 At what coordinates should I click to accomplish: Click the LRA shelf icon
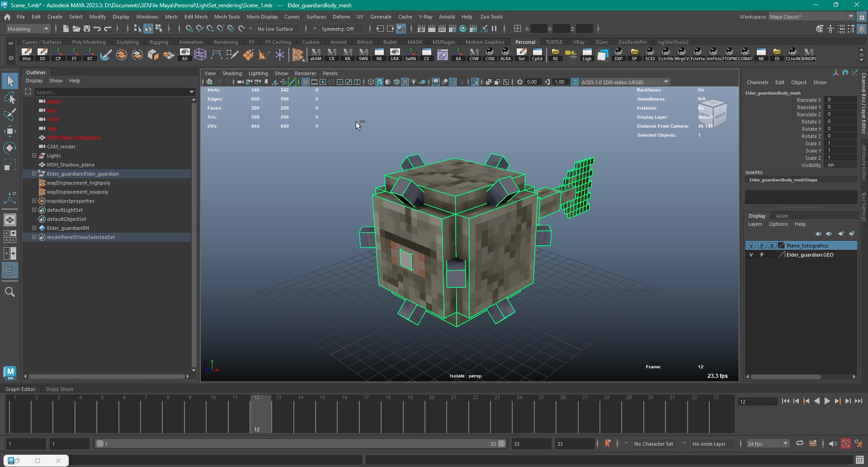click(395, 54)
